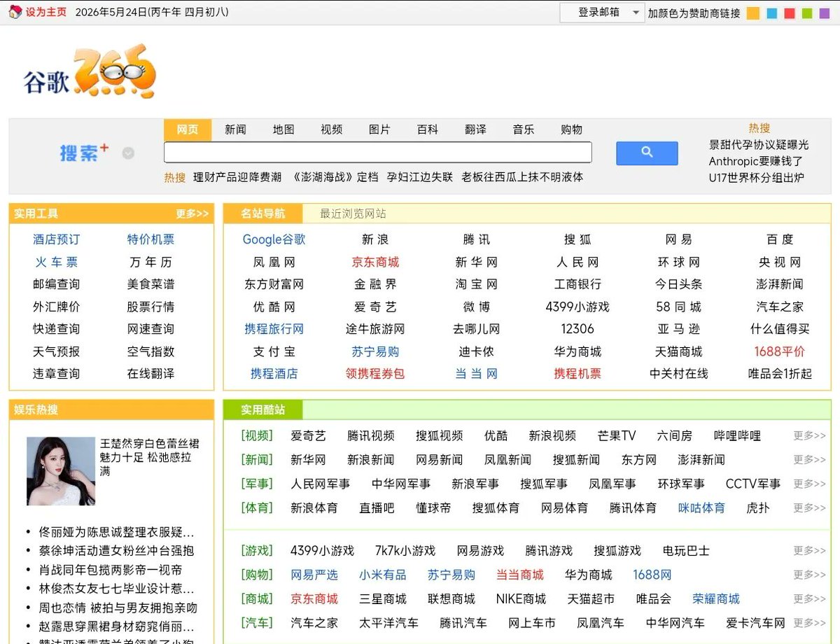Open the 荣耀商城 link

pos(716,598)
